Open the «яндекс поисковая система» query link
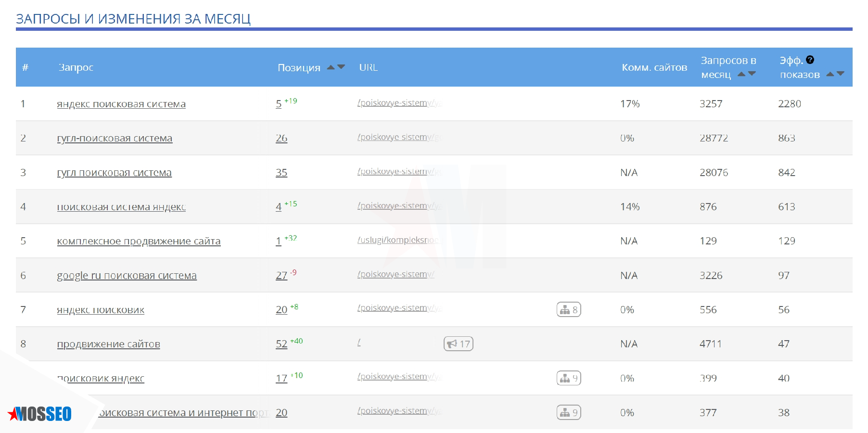 (121, 103)
